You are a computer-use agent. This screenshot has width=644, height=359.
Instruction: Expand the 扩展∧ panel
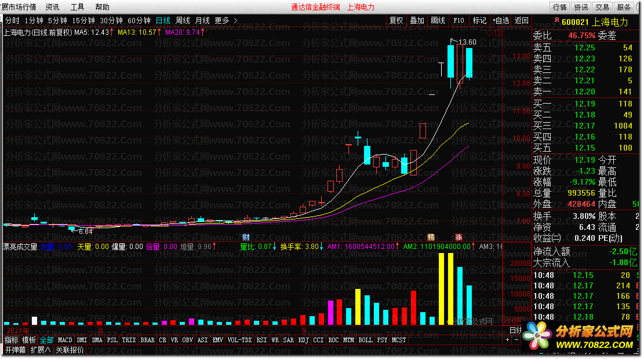pyautogui.click(x=41, y=350)
